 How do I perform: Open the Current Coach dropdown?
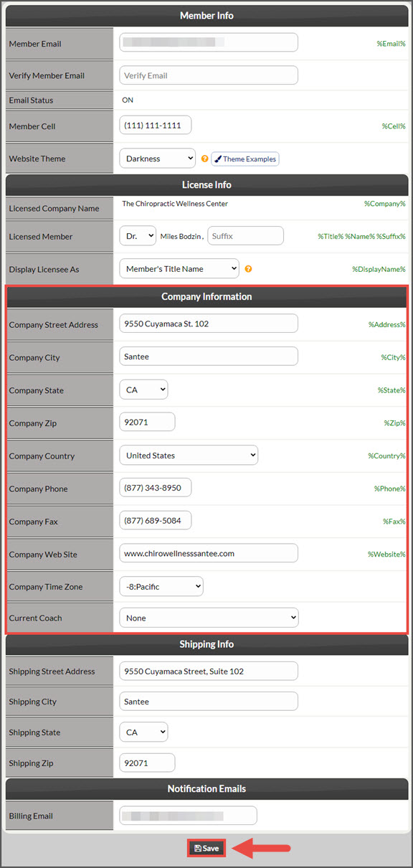pos(209,618)
